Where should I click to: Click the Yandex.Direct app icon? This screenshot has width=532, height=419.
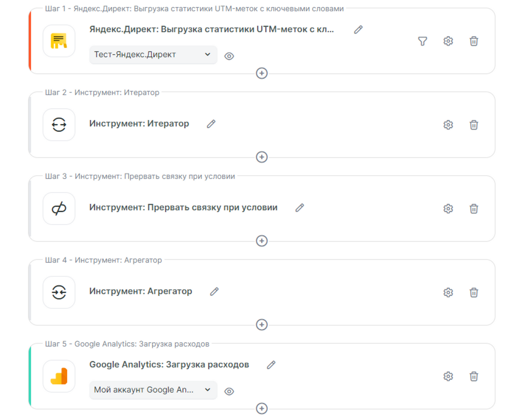click(59, 41)
